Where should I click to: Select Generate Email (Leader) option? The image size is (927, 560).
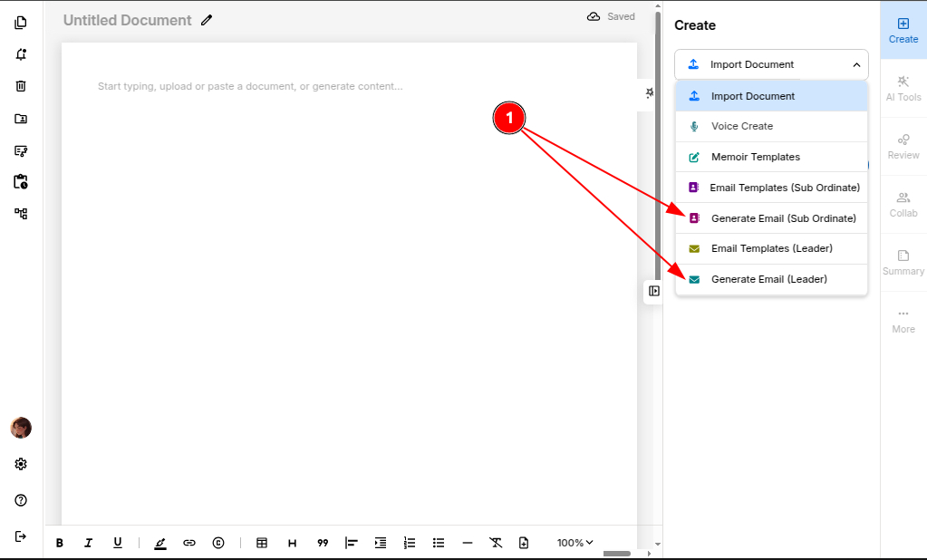pos(769,279)
